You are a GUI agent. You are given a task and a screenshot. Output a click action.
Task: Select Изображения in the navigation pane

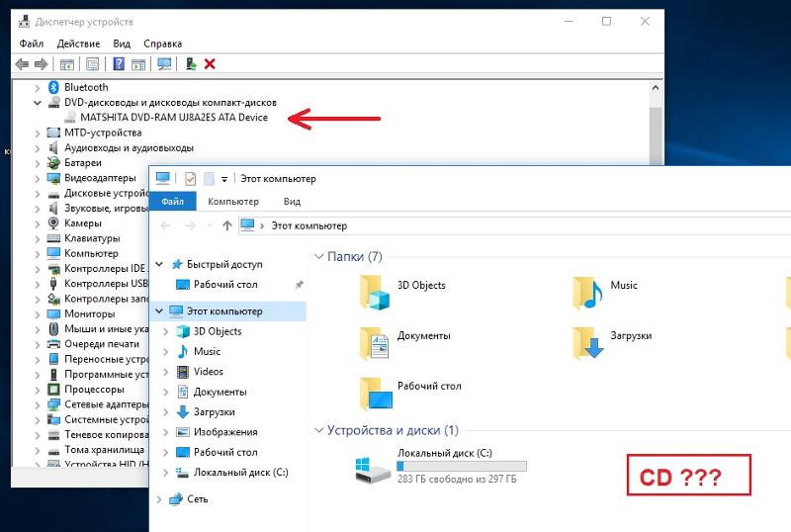click(225, 432)
